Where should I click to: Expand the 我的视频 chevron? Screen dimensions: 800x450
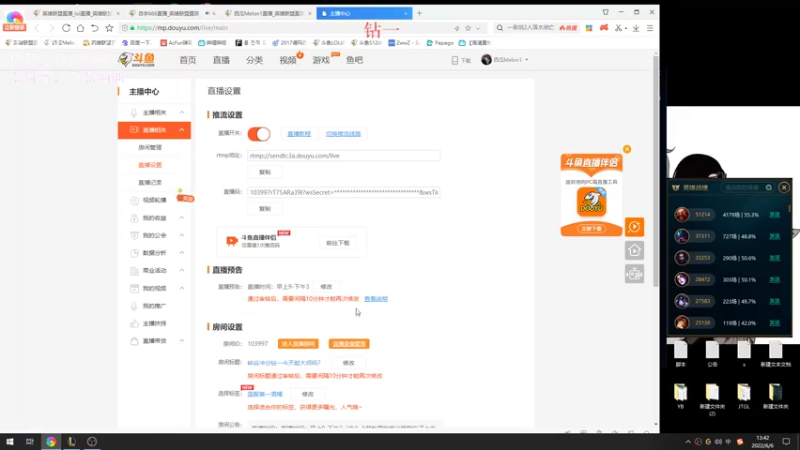(182, 288)
